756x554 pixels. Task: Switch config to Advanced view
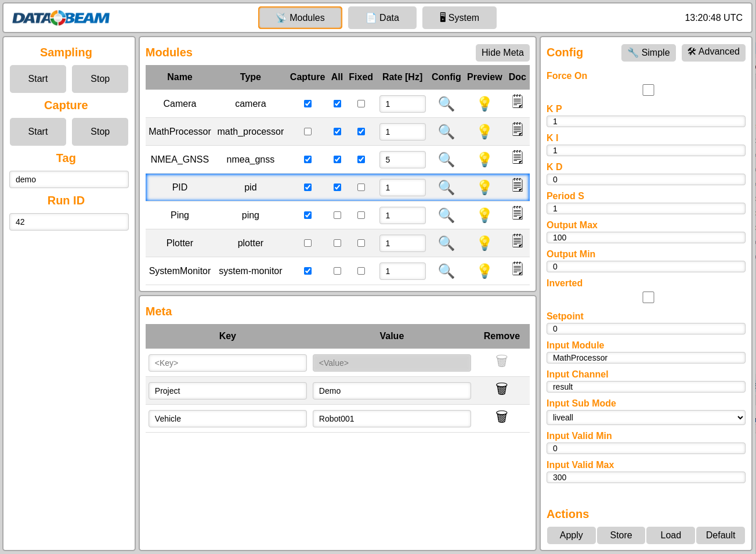click(713, 52)
